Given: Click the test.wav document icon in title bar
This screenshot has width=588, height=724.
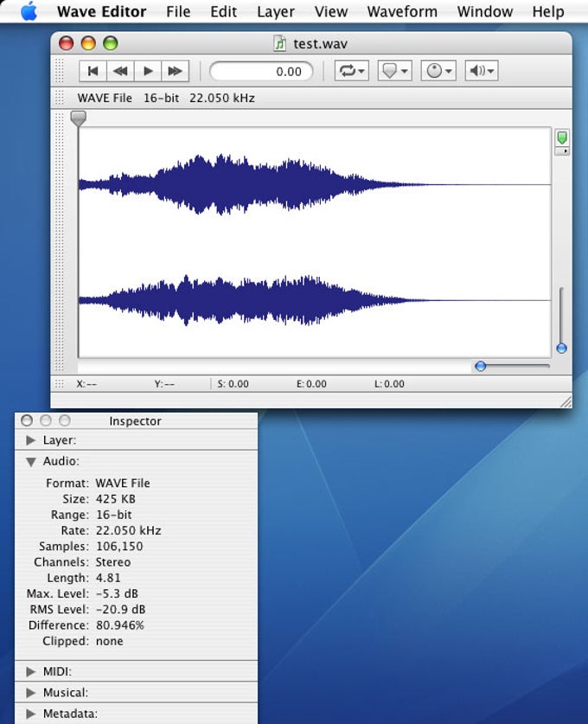Looking at the screenshot, I should [279, 43].
